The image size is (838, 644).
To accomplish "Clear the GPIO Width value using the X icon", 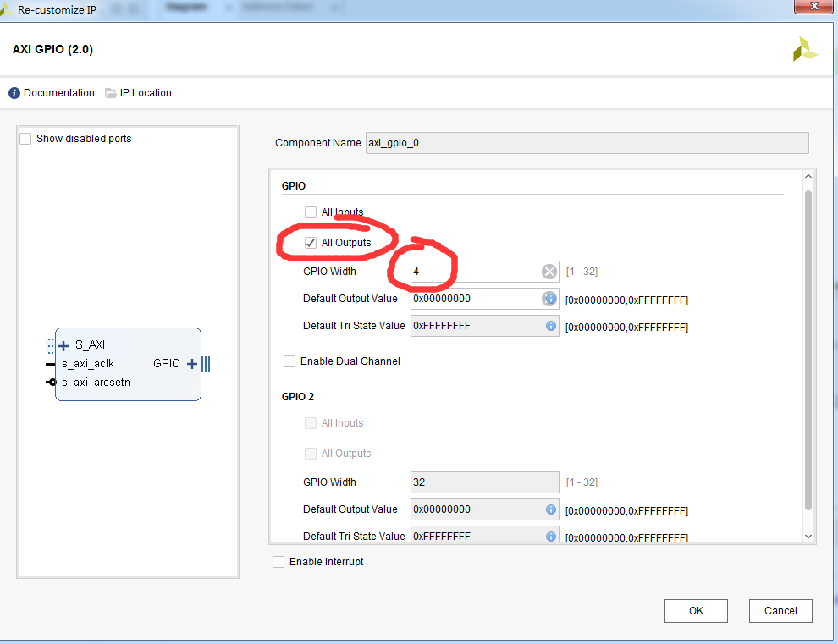I will (549, 272).
